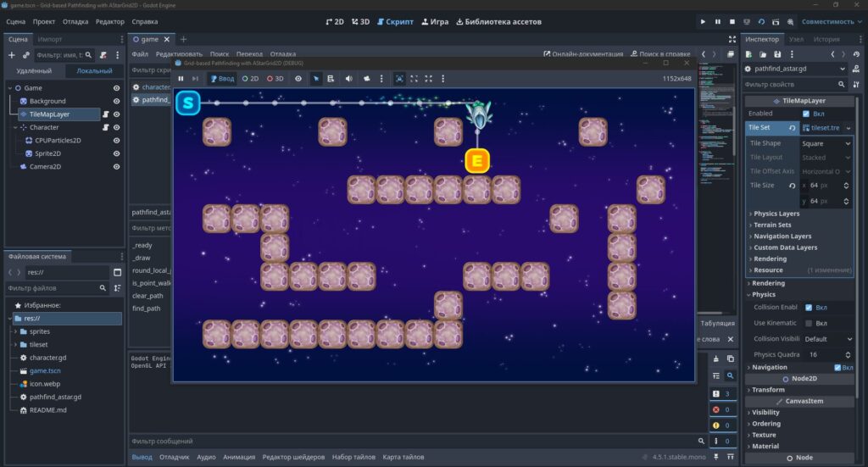Attach a script to the selected node
This screenshot has width=868, height=467.
103,55
